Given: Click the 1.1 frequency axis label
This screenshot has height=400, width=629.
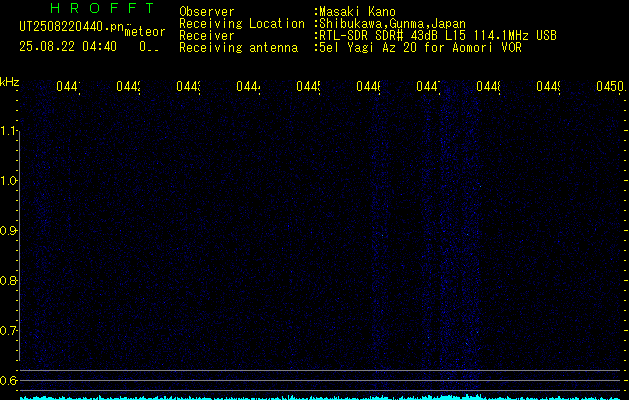Looking at the screenshot, I should [x=8, y=131].
